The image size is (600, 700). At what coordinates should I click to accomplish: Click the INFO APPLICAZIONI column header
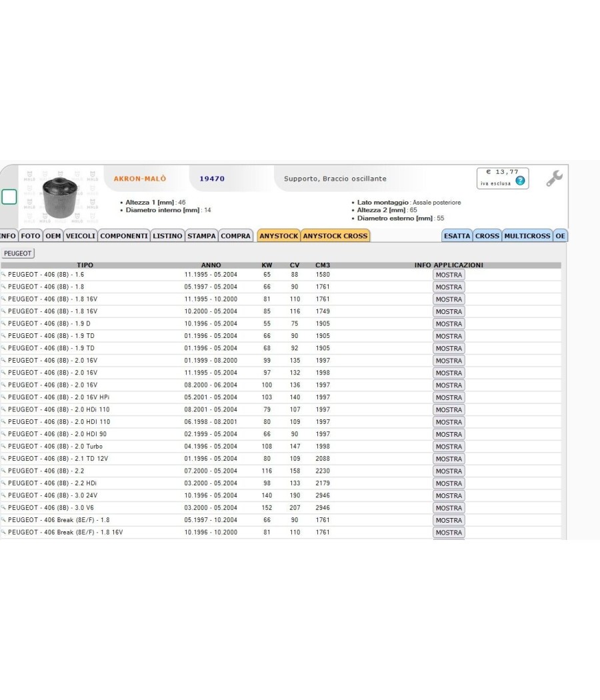click(449, 265)
